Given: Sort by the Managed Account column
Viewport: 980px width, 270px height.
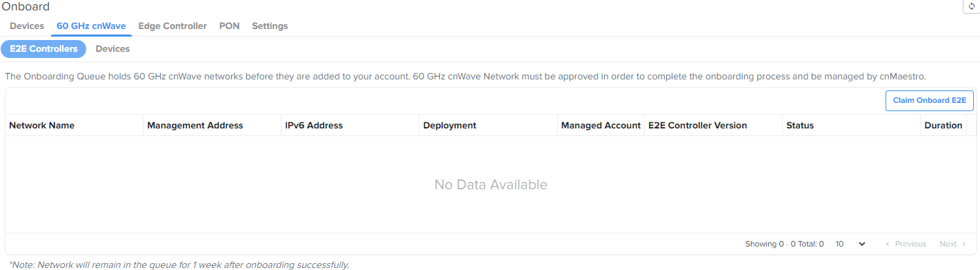Looking at the screenshot, I should click(601, 126).
